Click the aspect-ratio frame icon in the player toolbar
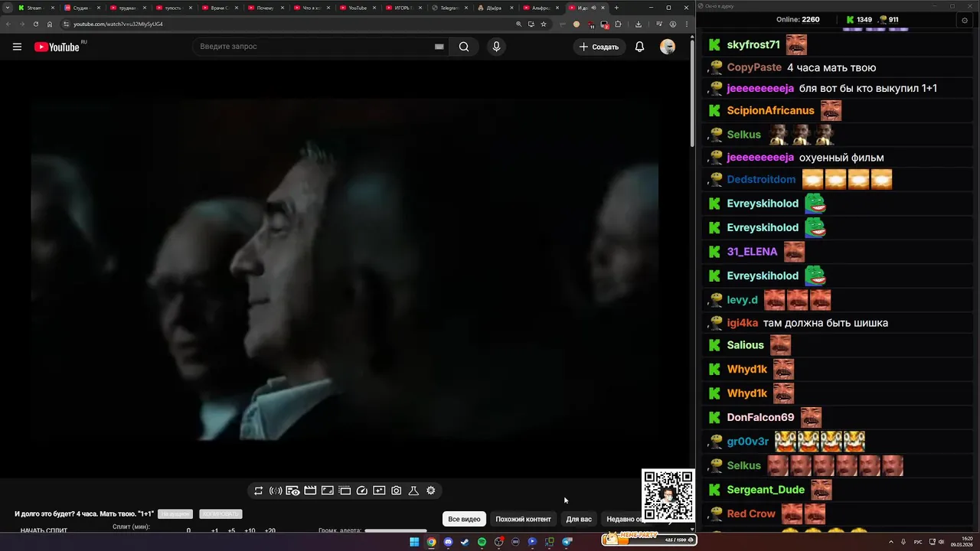 [327, 491]
